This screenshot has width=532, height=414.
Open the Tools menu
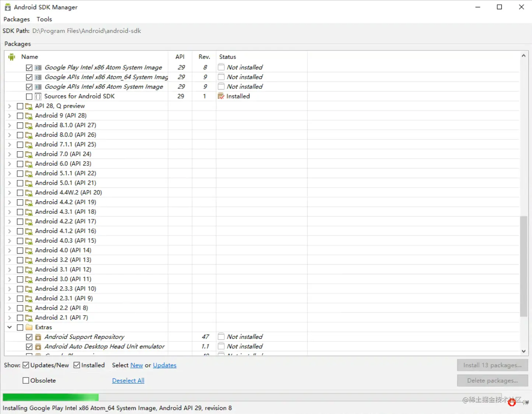tap(44, 19)
